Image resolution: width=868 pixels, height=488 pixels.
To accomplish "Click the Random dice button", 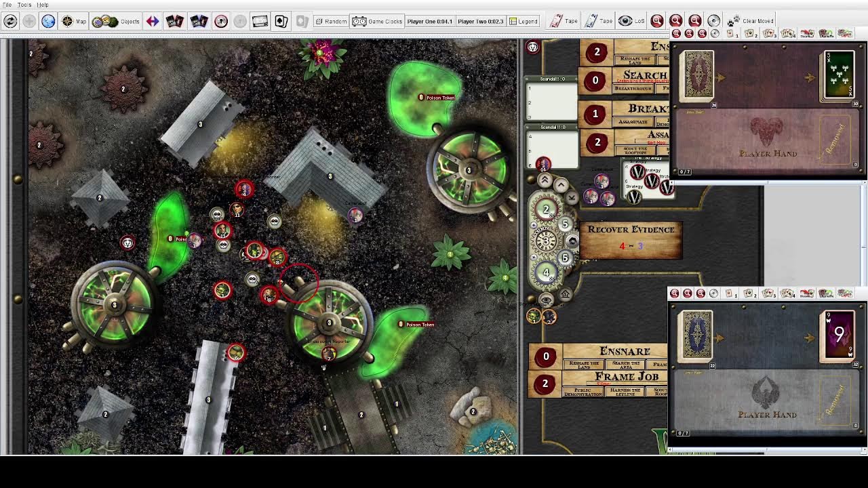I will 330,21.
